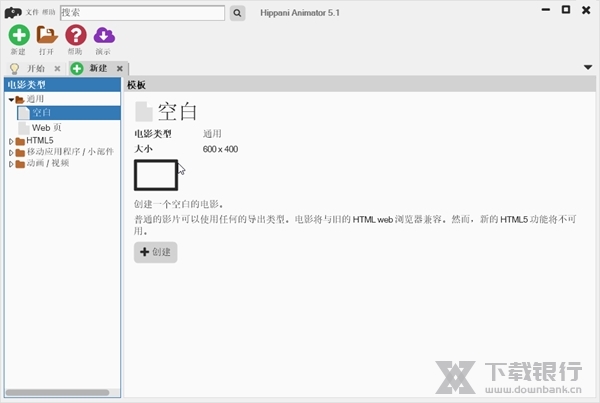
Task: Collapse the 通用 folder in the tree
Action: [x=11, y=99]
